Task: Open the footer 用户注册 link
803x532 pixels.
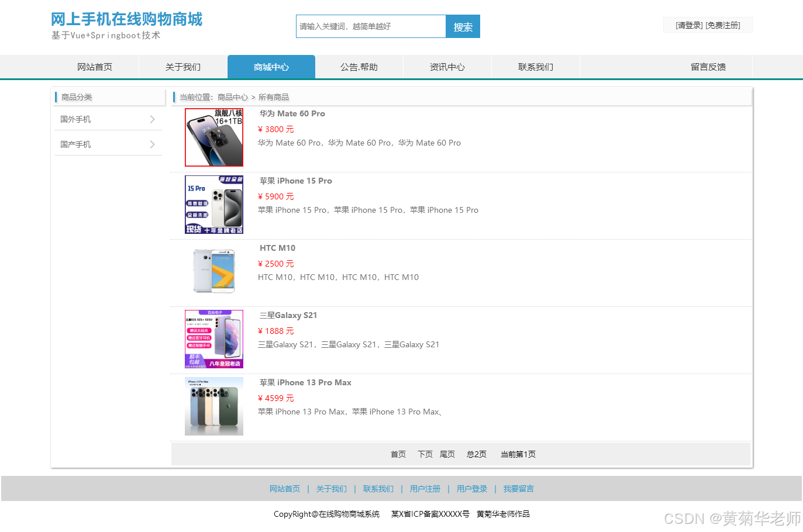Action: 425,489
